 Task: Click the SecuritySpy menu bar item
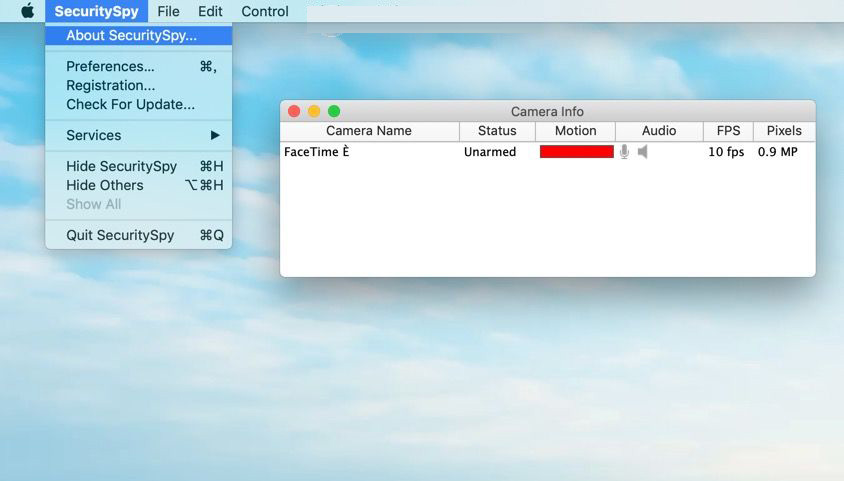coord(96,11)
